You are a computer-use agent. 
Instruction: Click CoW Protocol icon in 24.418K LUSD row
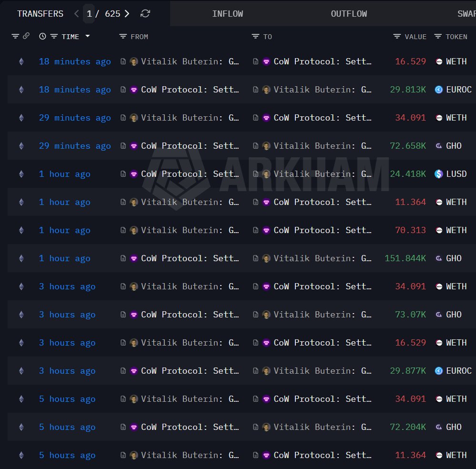pos(133,174)
